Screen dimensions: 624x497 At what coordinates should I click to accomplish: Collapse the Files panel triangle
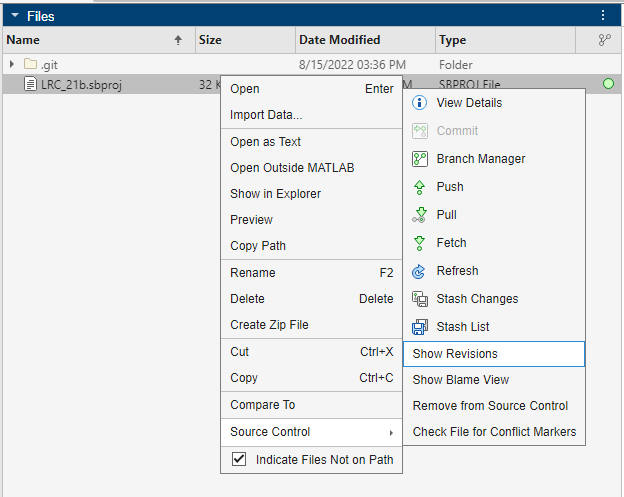15,16
